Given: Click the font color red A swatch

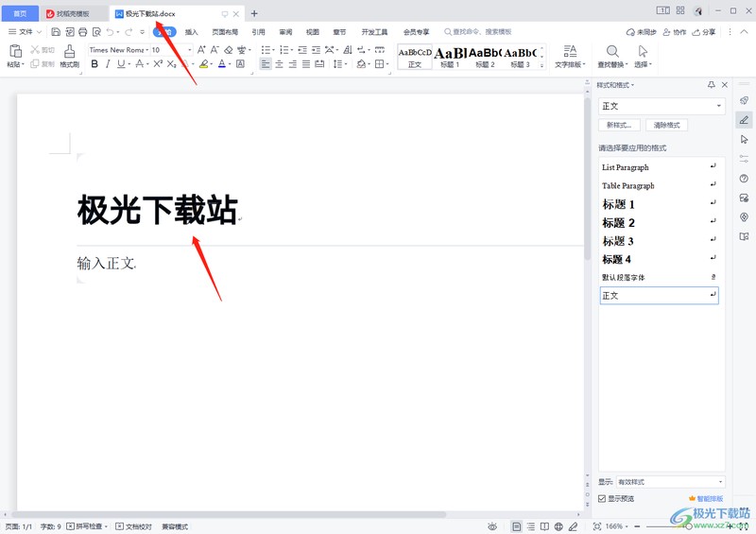Looking at the screenshot, I should pyautogui.click(x=222, y=63).
